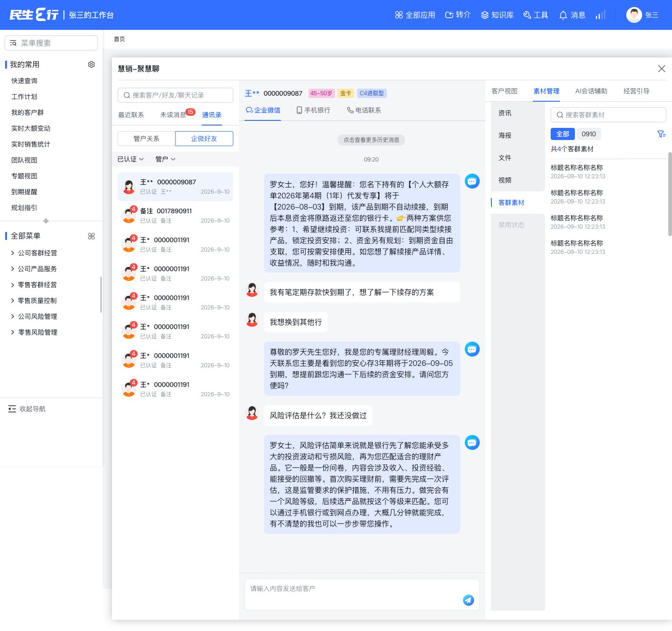Open the 已认证 dropdown filter

coord(131,159)
